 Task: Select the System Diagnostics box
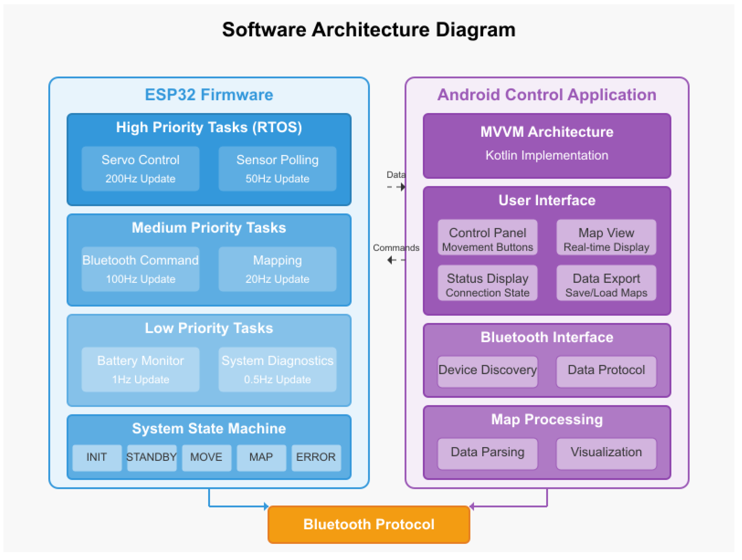tap(277, 370)
